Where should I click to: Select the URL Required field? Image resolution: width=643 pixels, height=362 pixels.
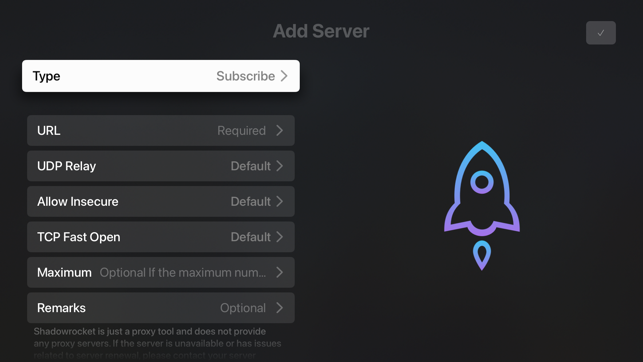point(161,130)
